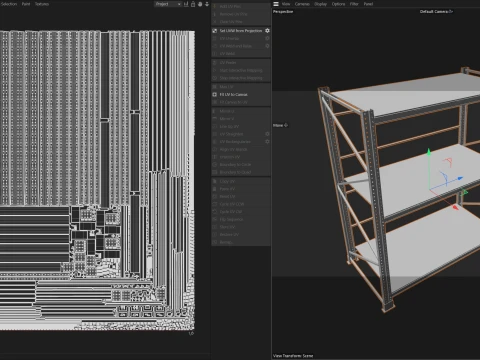Click the Cycle UV CW command
Viewport: 480px width, 360px height.
coord(231,212)
